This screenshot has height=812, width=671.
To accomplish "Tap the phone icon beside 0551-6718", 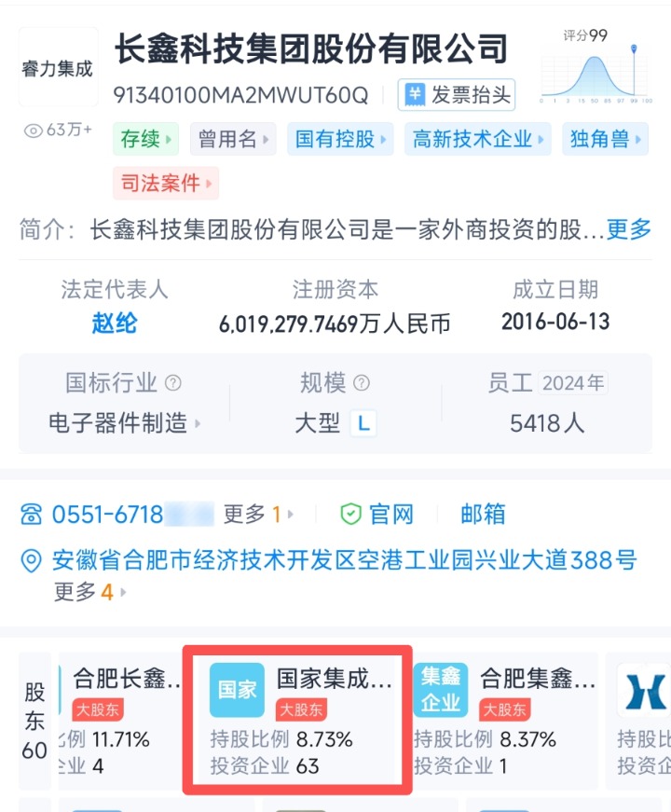I will [31, 515].
